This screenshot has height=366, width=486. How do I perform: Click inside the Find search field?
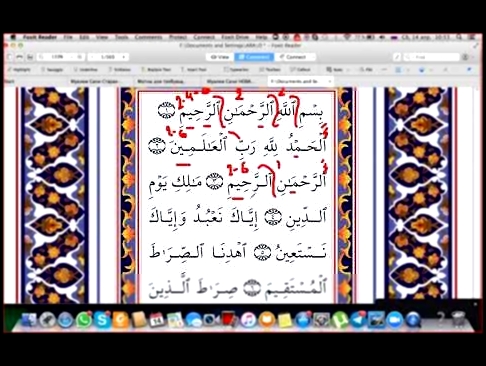(432, 57)
